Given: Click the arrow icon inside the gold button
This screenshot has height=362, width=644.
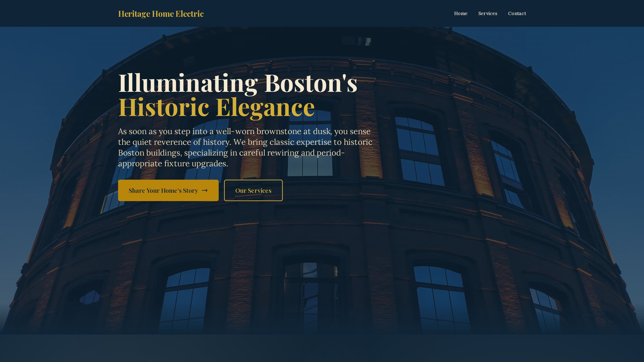Looking at the screenshot, I should click(204, 190).
